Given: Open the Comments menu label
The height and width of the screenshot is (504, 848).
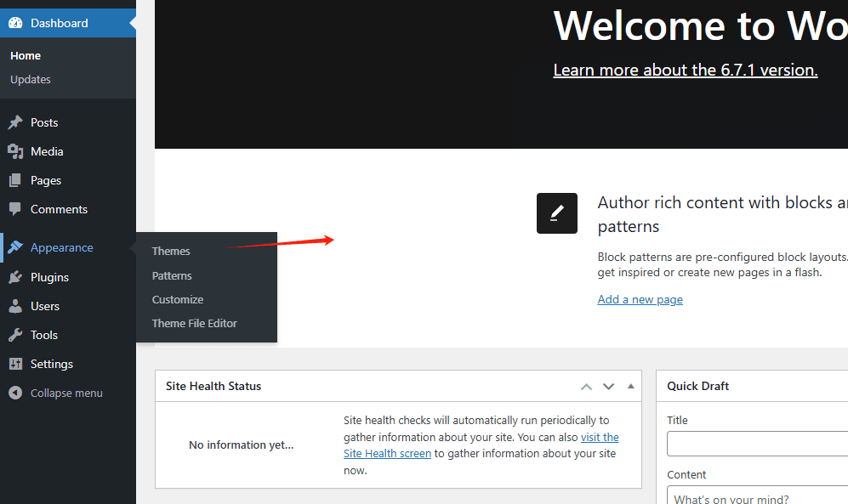Looking at the screenshot, I should point(59,209).
